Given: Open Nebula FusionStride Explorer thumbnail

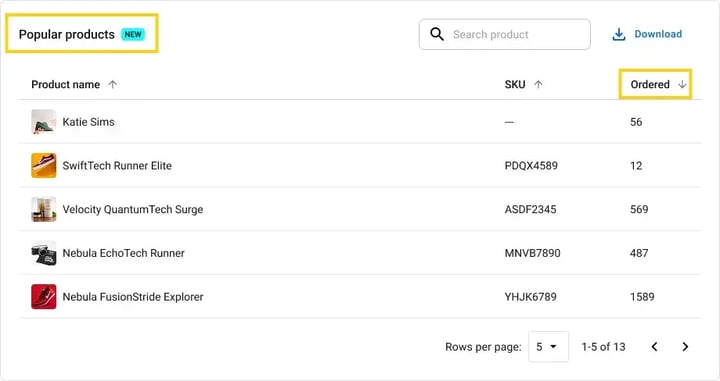Looking at the screenshot, I should click(x=44, y=297).
